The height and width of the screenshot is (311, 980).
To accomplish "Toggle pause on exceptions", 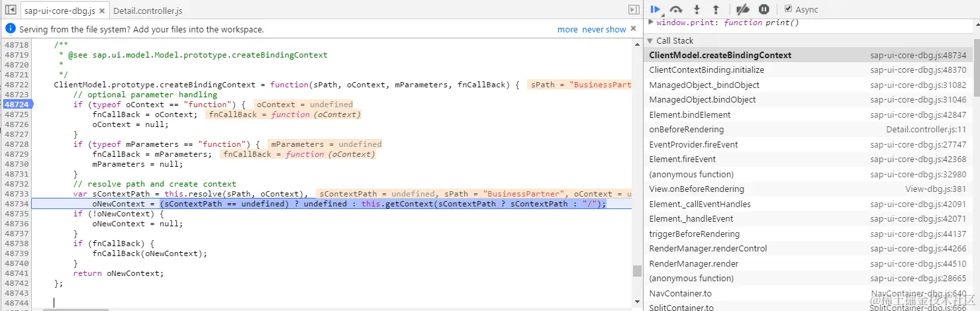I will pyautogui.click(x=763, y=9).
